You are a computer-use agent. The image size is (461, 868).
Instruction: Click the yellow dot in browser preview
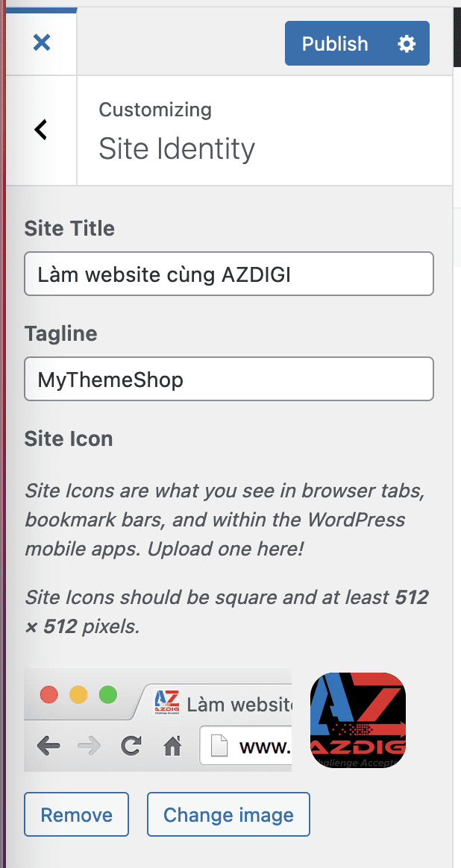tap(78, 695)
